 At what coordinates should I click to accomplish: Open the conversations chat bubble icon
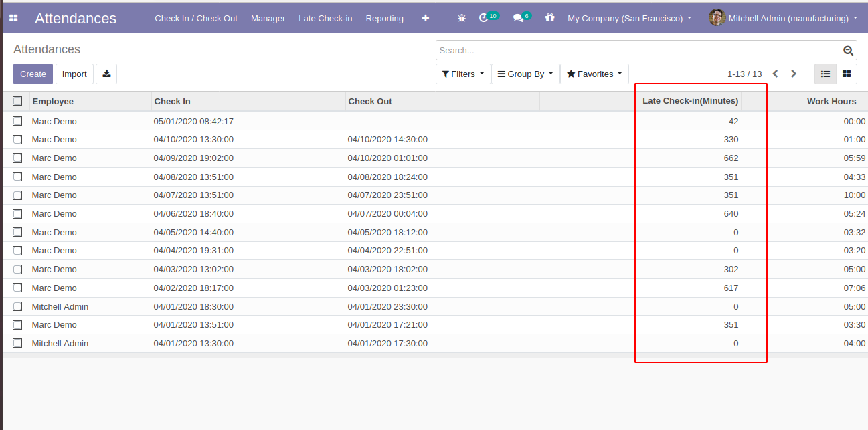(x=518, y=18)
